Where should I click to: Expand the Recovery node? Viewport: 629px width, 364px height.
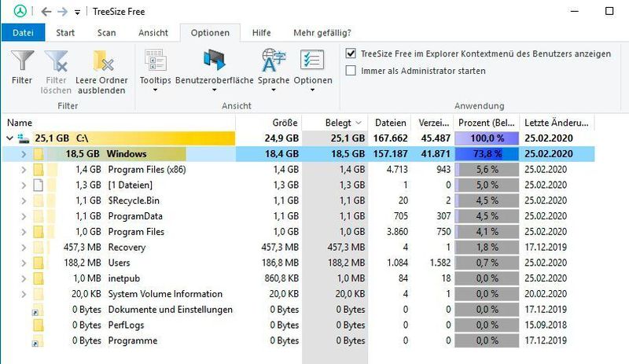(24, 248)
